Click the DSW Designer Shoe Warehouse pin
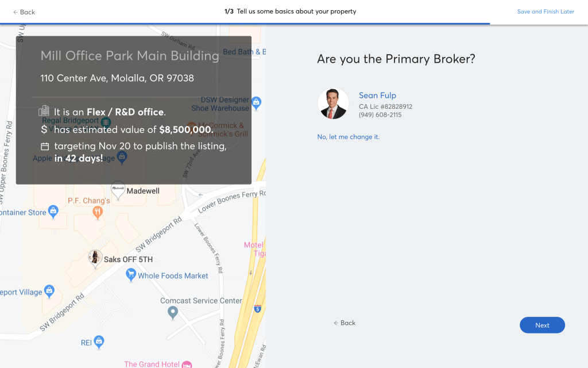588x368 pixels. pyautogui.click(x=257, y=102)
